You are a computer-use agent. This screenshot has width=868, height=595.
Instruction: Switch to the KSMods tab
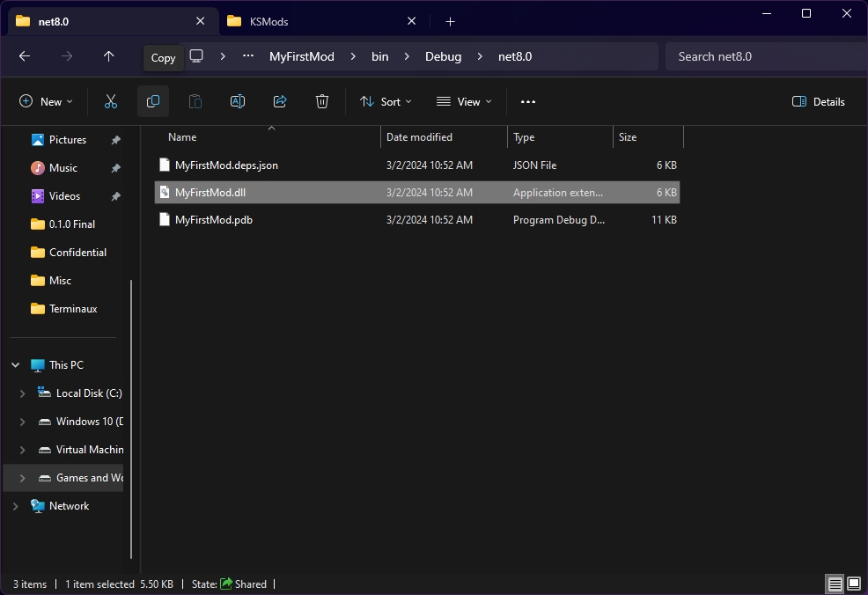click(x=269, y=21)
